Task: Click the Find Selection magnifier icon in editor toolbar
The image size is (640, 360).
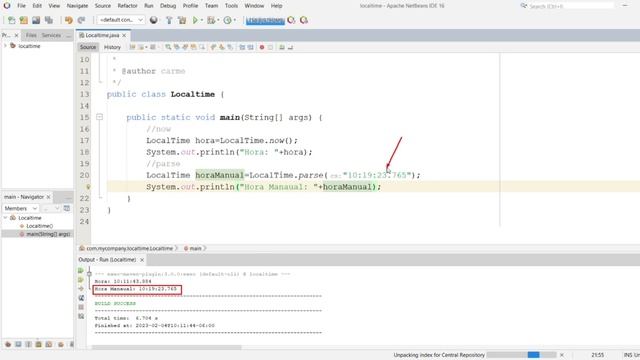Action: [168, 47]
